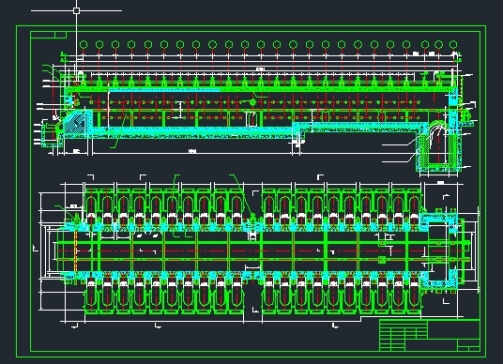Select the rightmost grid axis bubble circle
This screenshot has height=364, width=503.
point(453,44)
